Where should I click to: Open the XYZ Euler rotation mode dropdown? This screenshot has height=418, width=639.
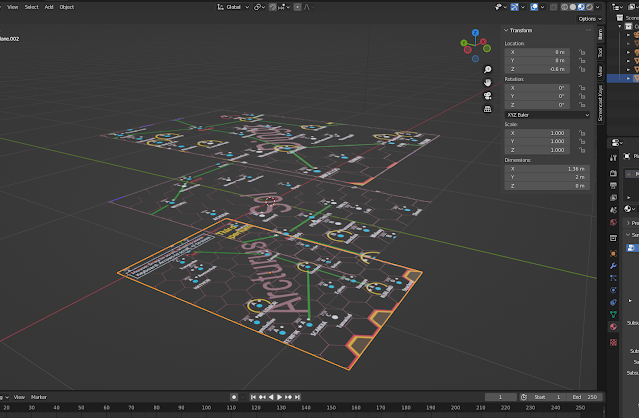547,115
